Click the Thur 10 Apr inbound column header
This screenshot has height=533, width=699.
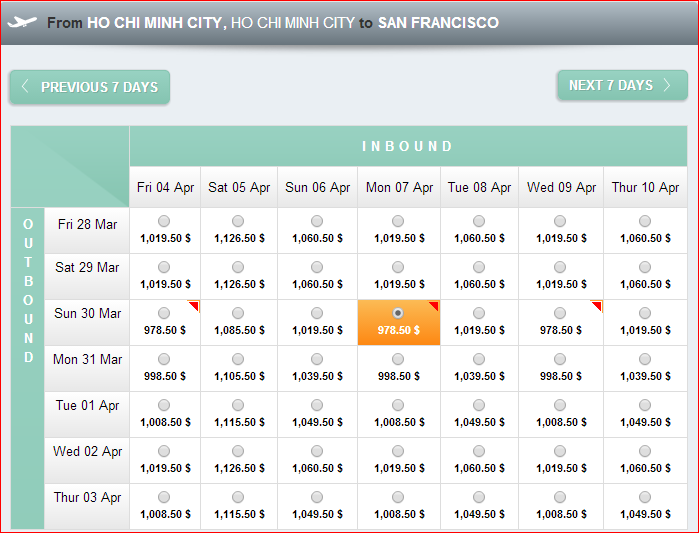[645, 187]
